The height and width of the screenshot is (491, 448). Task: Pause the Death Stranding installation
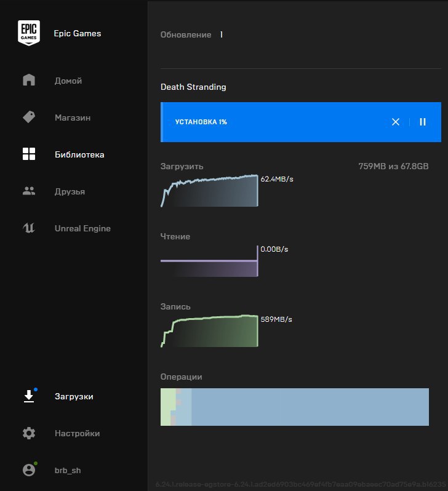(x=423, y=122)
